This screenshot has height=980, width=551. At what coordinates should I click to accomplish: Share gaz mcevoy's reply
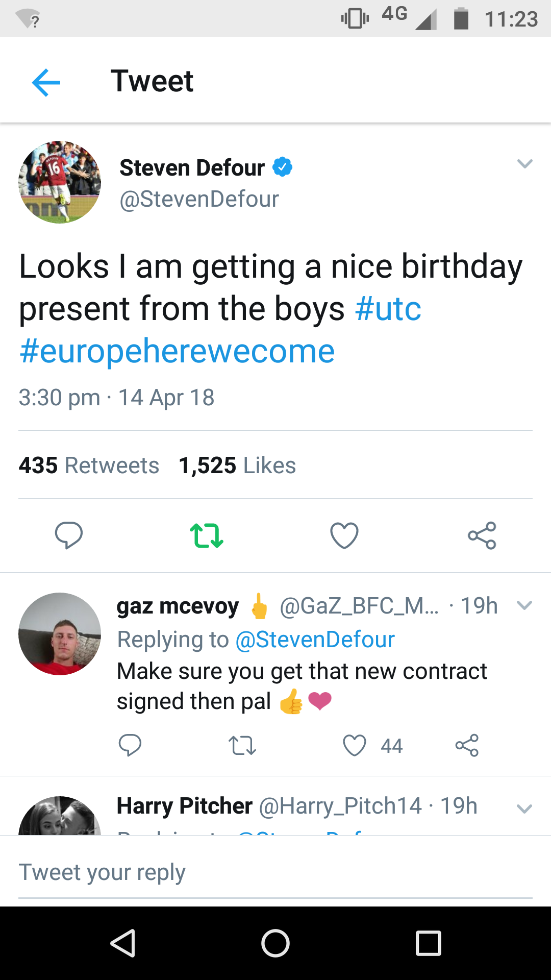coord(467,746)
